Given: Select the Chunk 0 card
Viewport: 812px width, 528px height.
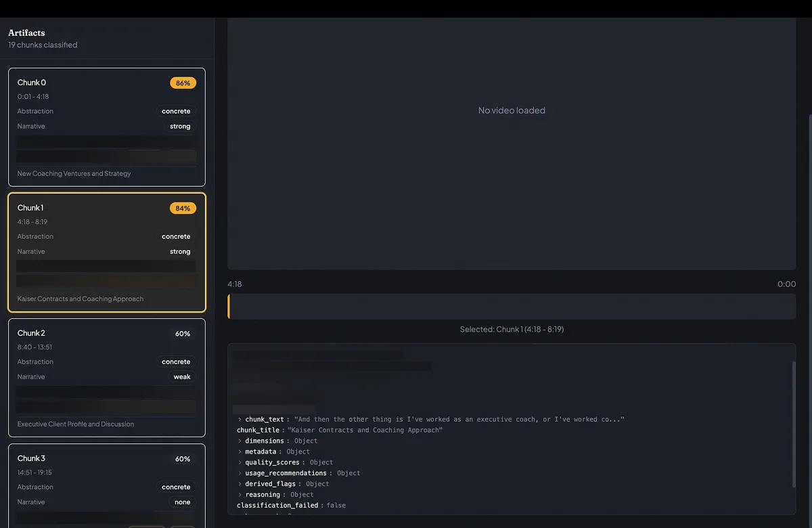Looking at the screenshot, I should [x=107, y=127].
